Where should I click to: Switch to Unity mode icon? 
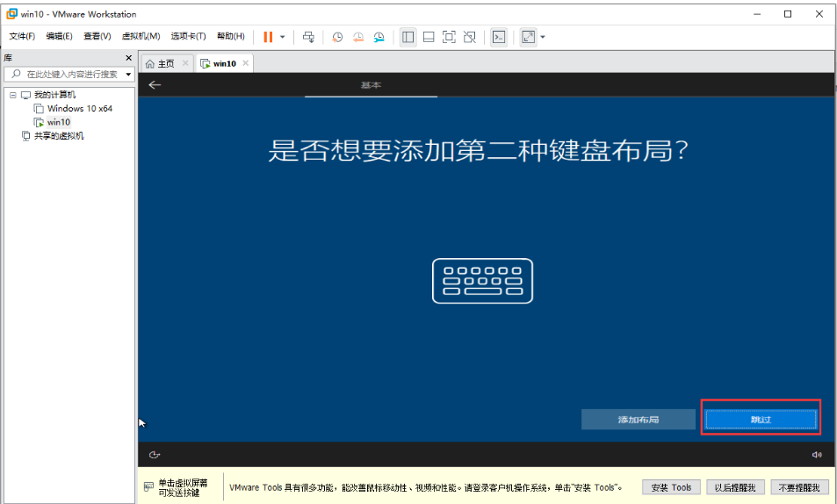tap(470, 37)
